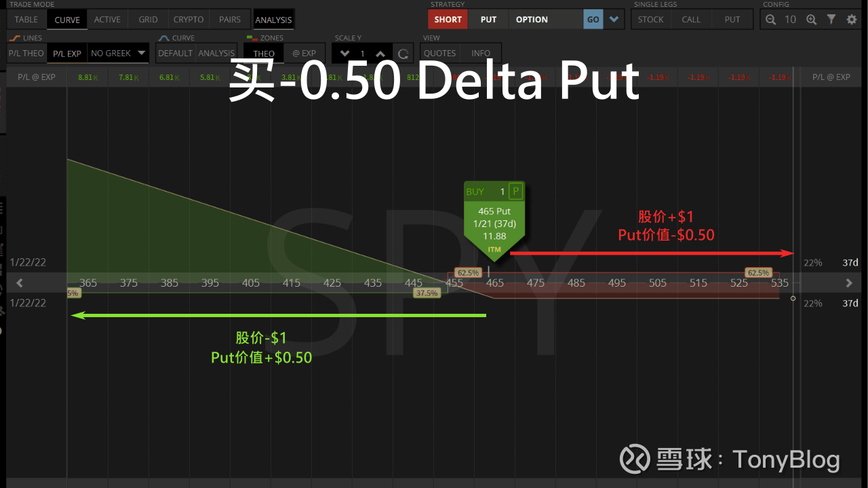Screen dimensions: 868x488
Task: Switch to the TABLE trade mode
Action: click(26, 20)
